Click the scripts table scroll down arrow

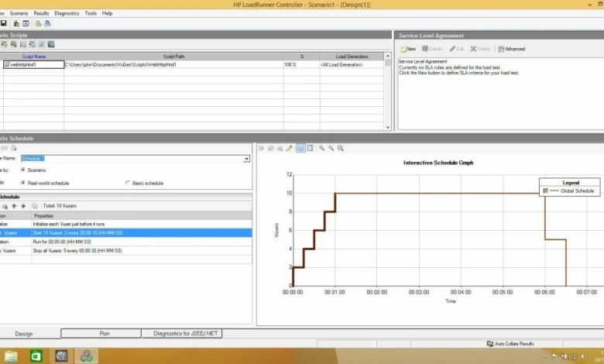point(387,128)
